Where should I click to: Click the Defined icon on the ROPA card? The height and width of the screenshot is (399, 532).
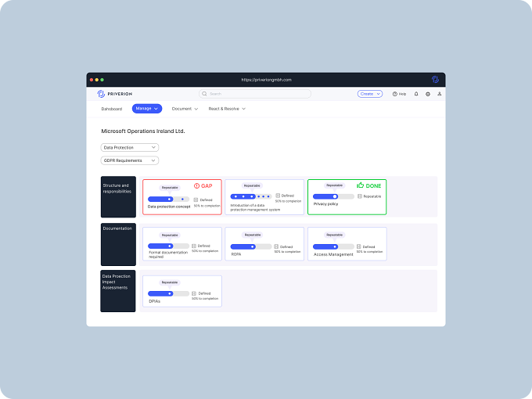276,246
